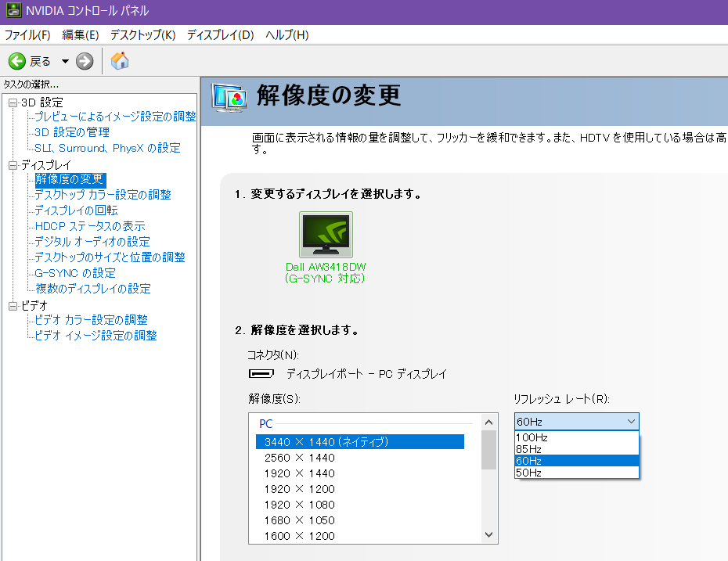Select 1920 × 1440 resolution

pos(300,474)
